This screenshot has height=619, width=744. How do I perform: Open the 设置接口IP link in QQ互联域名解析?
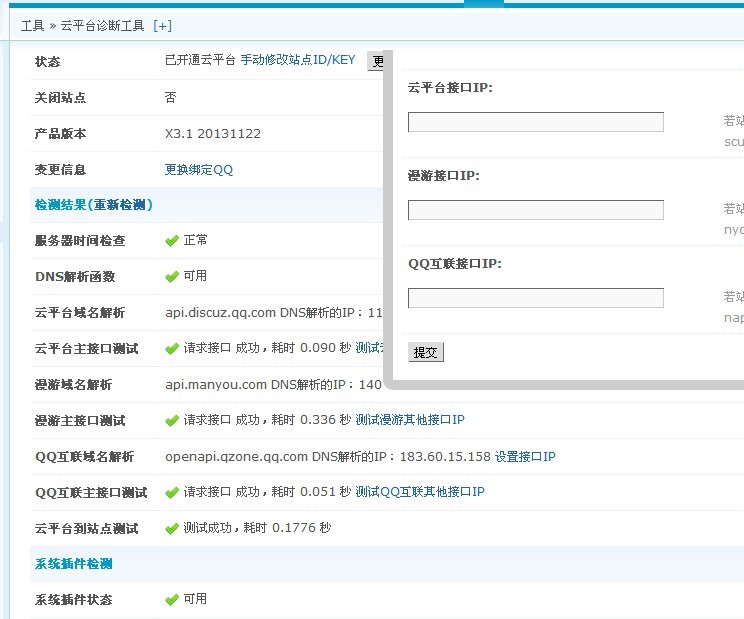pyautogui.click(x=525, y=456)
